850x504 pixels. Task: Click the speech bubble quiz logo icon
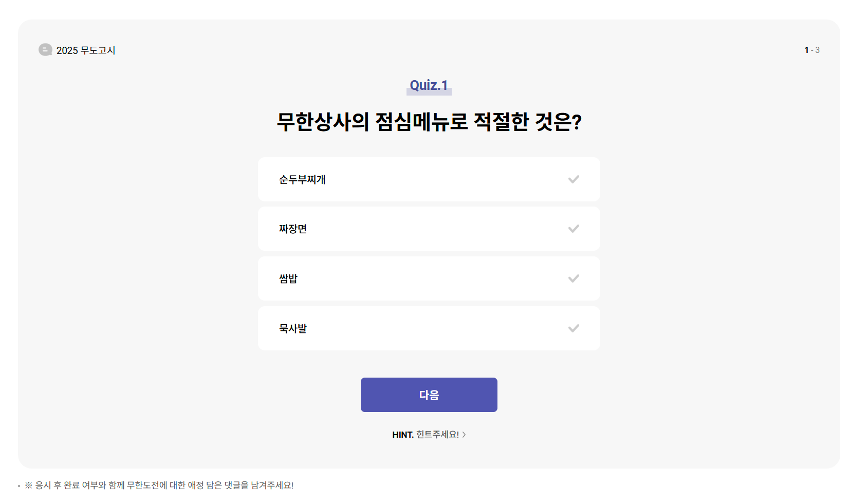[45, 50]
